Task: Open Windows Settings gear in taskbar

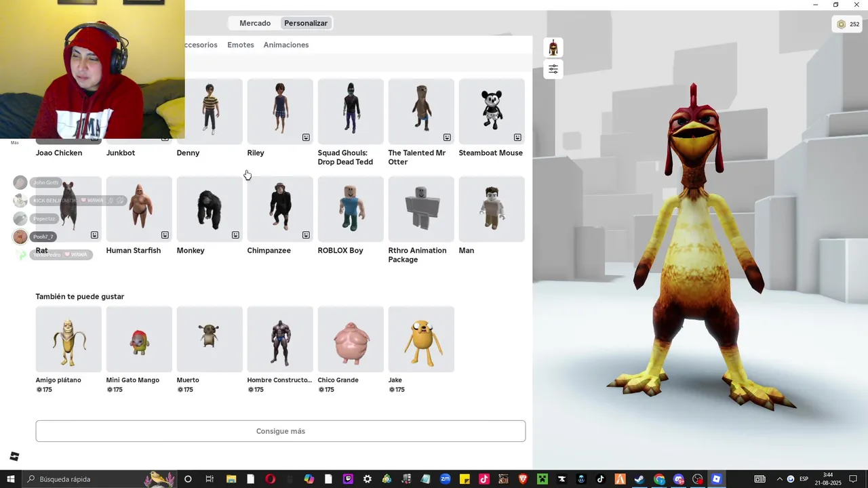Action: (x=368, y=479)
